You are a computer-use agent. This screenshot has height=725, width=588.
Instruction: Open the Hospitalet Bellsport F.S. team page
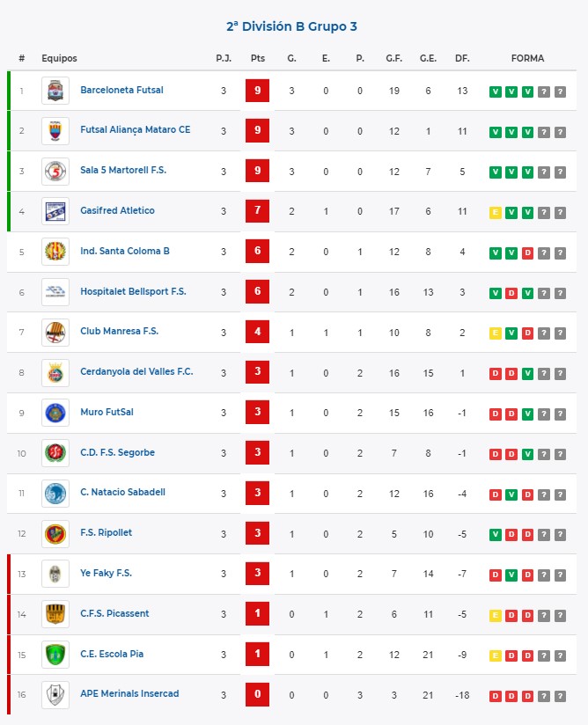click(x=133, y=291)
